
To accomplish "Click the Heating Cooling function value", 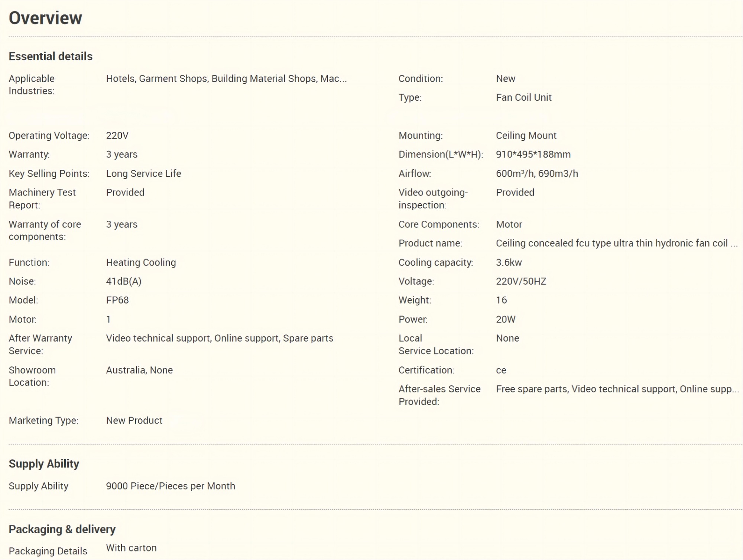I will 141,263.
